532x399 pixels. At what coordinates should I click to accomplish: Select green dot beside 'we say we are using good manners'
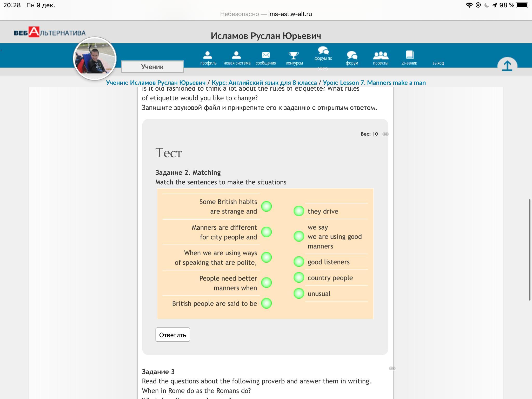[x=299, y=236]
